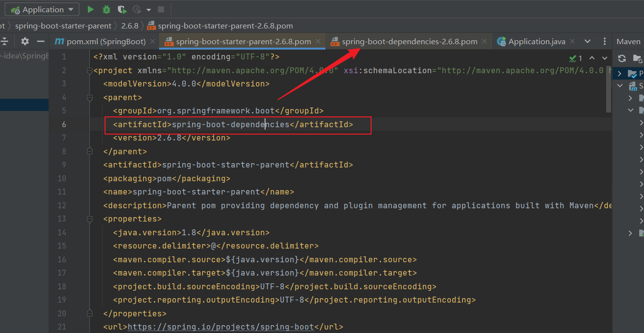Click maven.compiler.target line

click(265, 273)
